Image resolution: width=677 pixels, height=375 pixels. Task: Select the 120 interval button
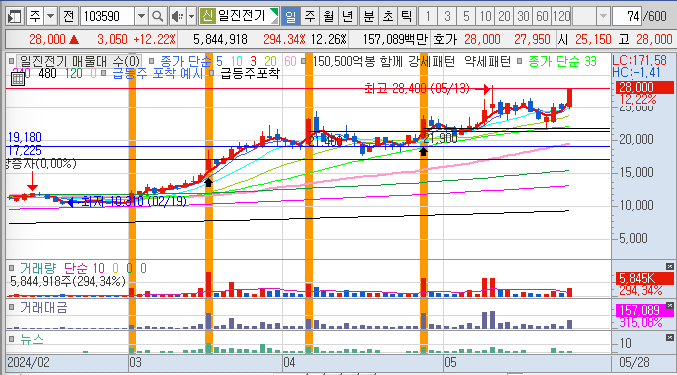[561, 16]
